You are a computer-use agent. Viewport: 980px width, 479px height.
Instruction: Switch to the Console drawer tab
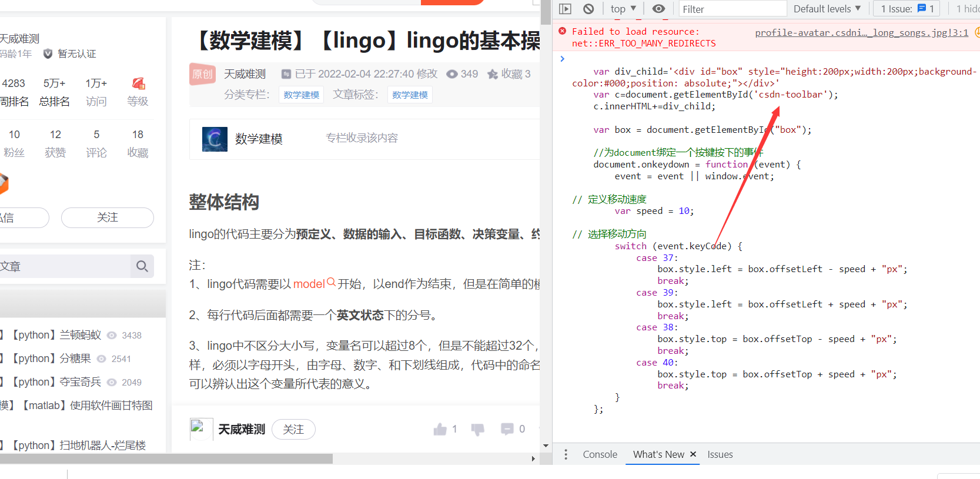[x=600, y=454]
